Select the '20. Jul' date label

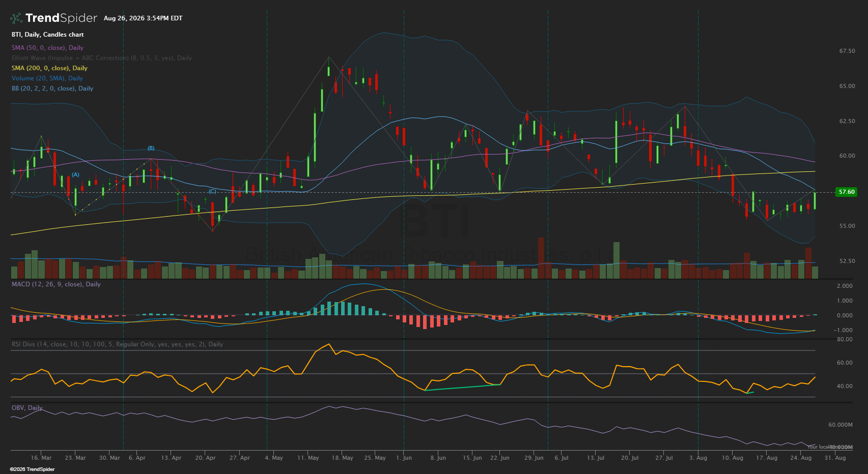point(630,458)
